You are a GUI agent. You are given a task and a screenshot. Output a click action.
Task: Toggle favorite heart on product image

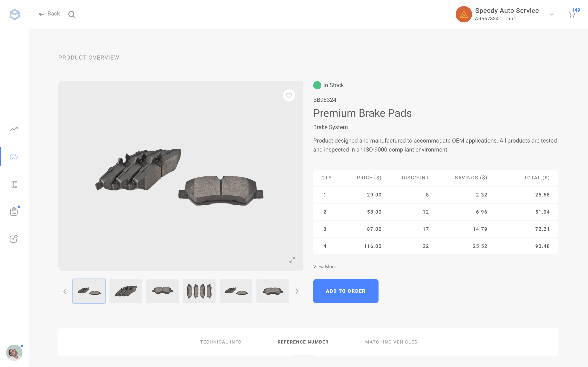click(289, 96)
